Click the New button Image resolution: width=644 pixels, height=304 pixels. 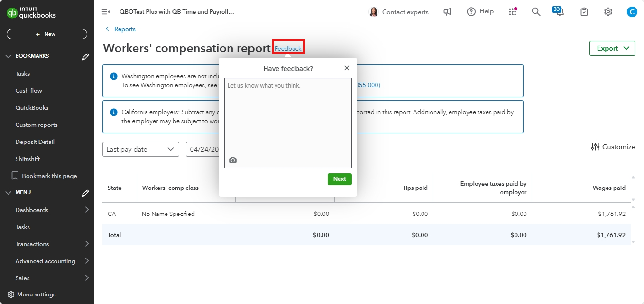pyautogui.click(x=47, y=34)
